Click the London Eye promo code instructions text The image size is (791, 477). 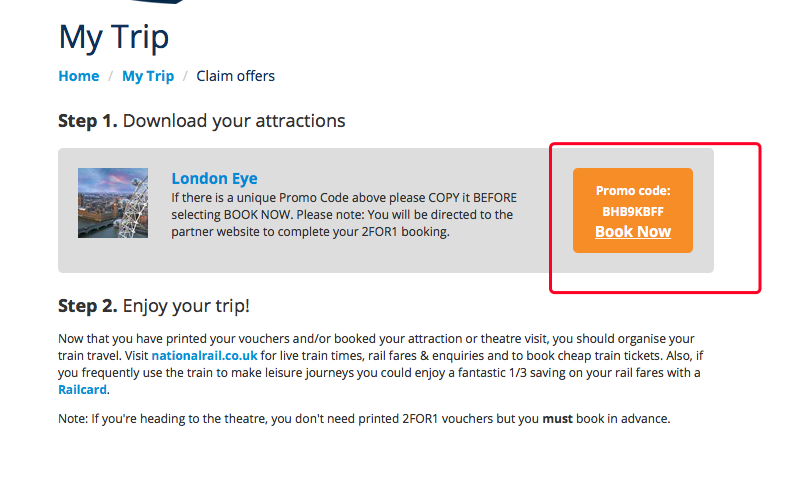click(x=343, y=215)
